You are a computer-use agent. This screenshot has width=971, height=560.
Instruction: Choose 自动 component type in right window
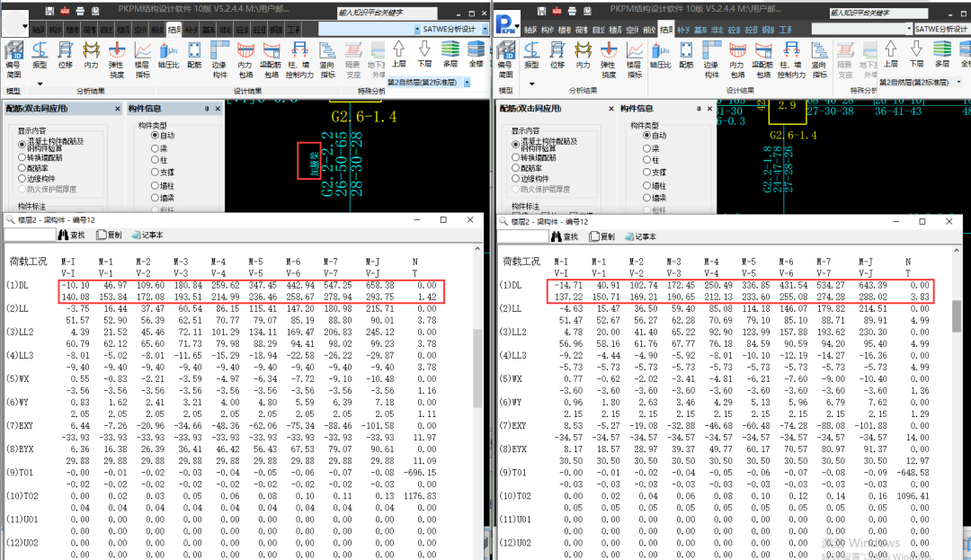click(647, 135)
